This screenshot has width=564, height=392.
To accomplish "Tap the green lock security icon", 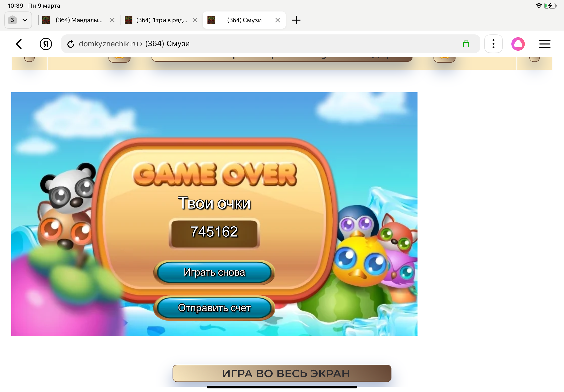I will [x=466, y=44].
